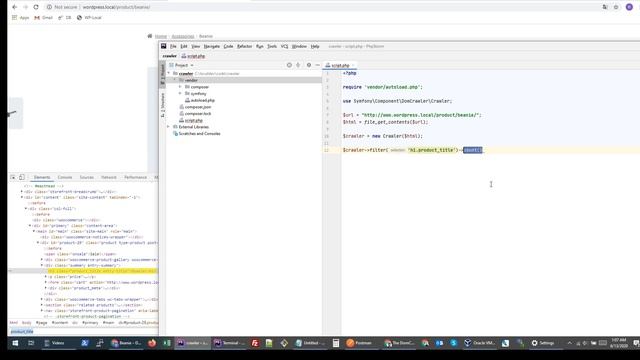Screen dimensions: 640x360
Task: Toggle DevTools device toolbar
Action: pos(22,178)
